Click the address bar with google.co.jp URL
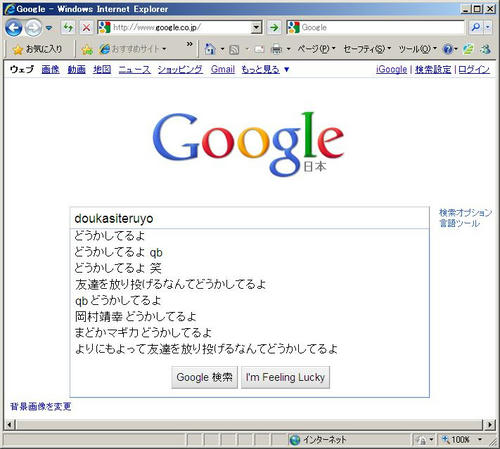Viewport: 500px width, 449px height. click(x=179, y=27)
